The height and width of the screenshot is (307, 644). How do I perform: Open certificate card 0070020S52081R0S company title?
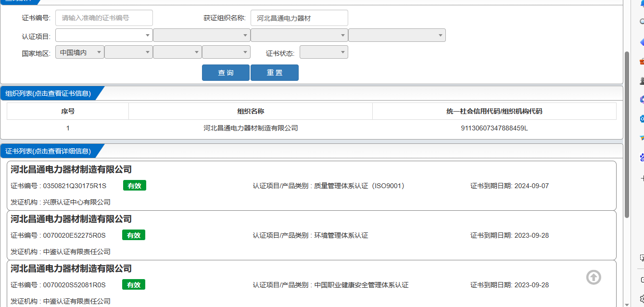point(71,269)
